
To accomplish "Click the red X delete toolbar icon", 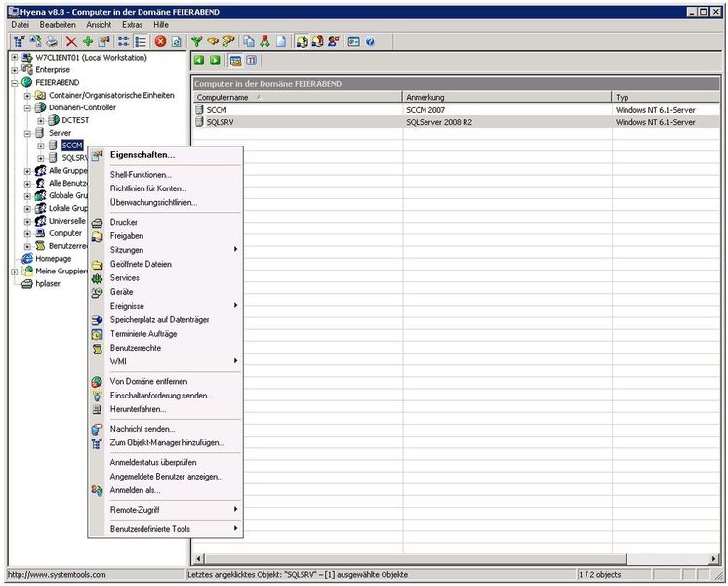I will coord(71,42).
